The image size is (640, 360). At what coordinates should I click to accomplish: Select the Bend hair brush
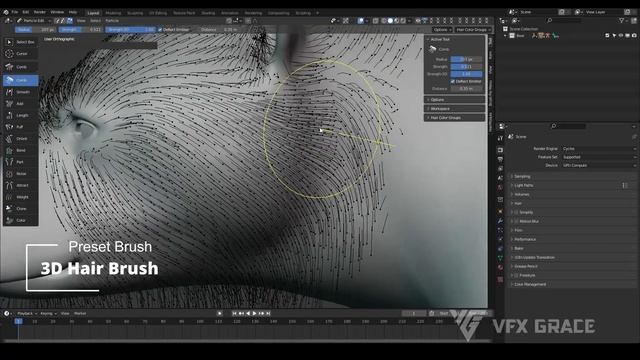(x=21, y=150)
